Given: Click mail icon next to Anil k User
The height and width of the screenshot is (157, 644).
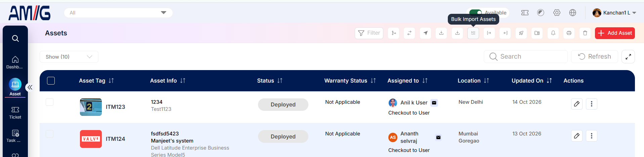Looking at the screenshot, I should coord(434,103).
